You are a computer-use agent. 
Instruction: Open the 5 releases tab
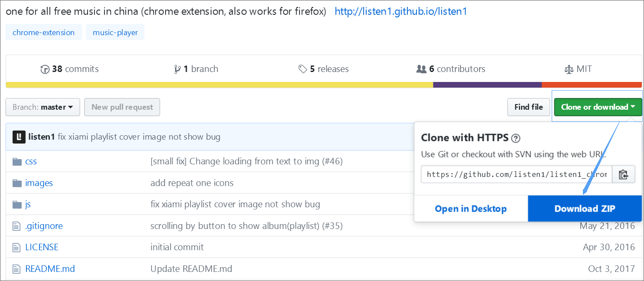tap(323, 69)
